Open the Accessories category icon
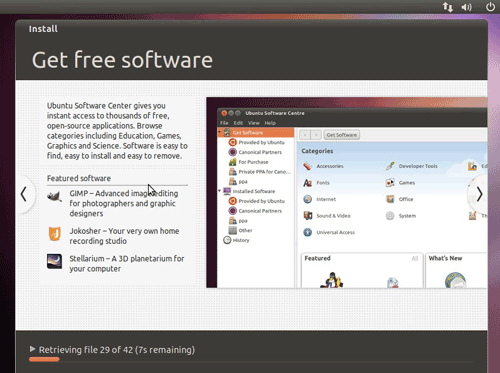The height and width of the screenshot is (373, 500). pyautogui.click(x=307, y=166)
